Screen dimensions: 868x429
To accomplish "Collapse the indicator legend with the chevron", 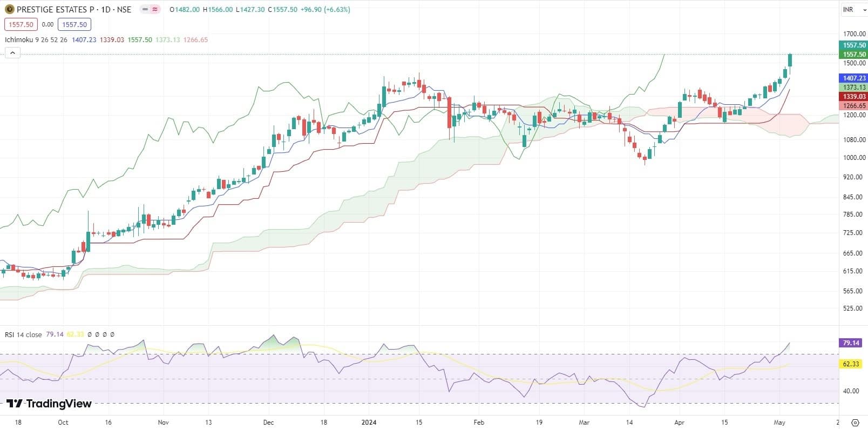I will 12,52.
